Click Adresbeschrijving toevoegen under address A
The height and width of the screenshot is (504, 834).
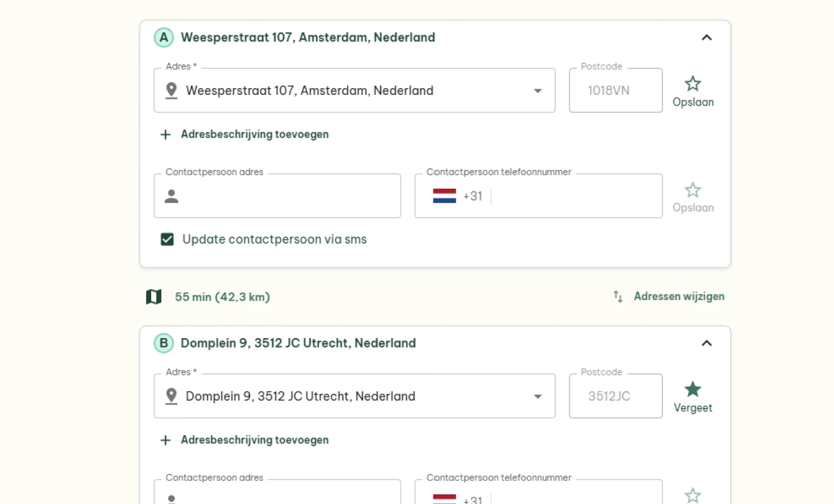click(x=255, y=134)
